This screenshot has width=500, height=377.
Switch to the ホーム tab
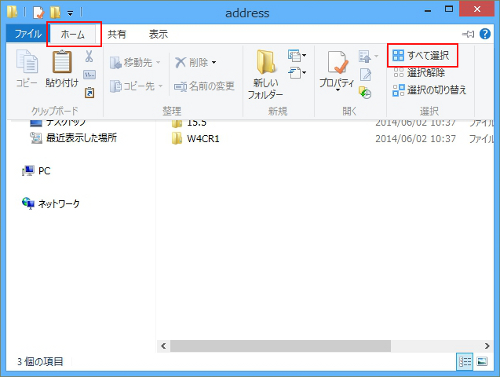pyautogui.click(x=73, y=34)
